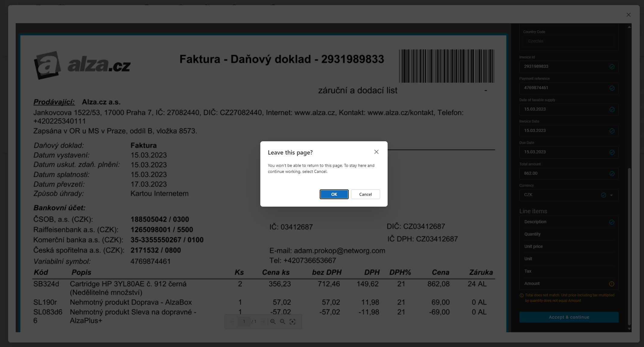Click verified checkmark on Currency field
The height and width of the screenshot is (347, 644).
[x=604, y=195]
